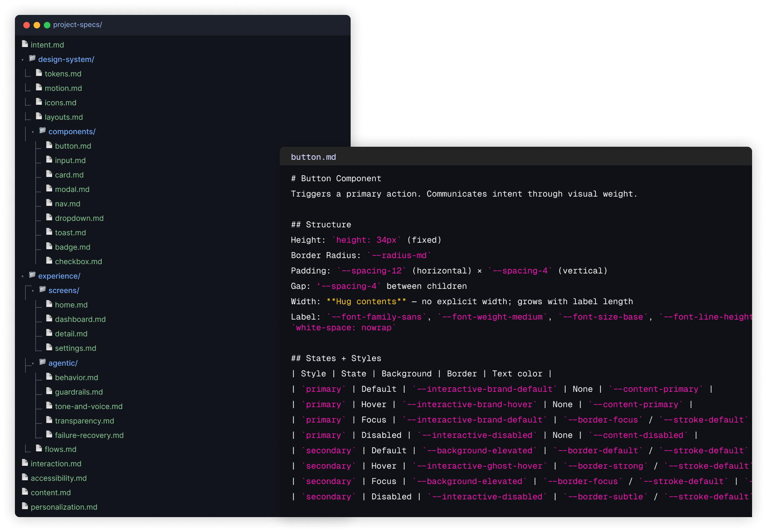
Task: Click the folder icon next to experience/
Action: point(32,275)
